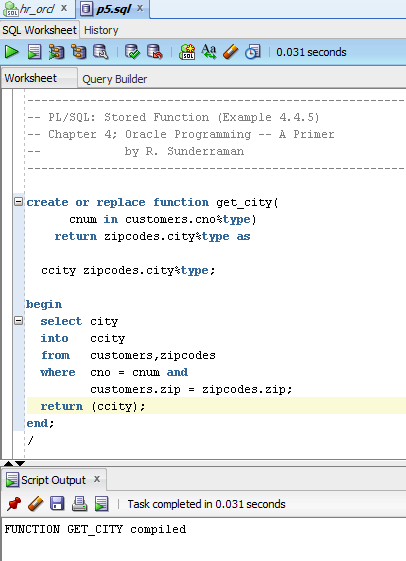This screenshot has width=406, height=561.
Task: Click the 'where cno = cnum and' line
Action: click(114, 372)
